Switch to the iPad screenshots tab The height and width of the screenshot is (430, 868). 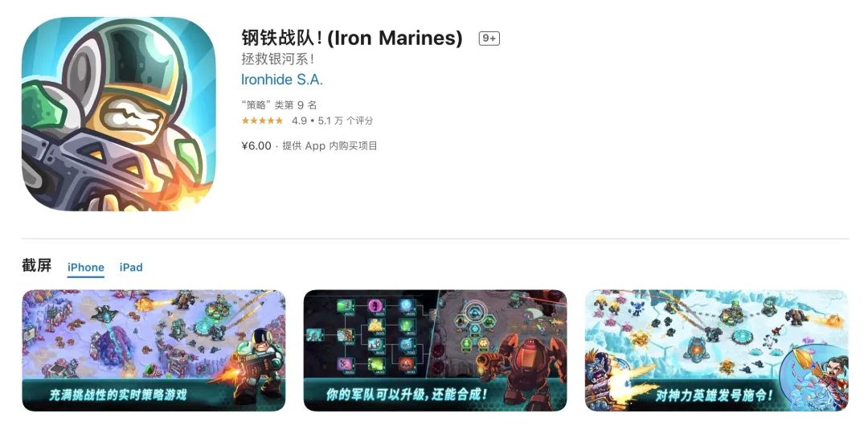click(131, 268)
